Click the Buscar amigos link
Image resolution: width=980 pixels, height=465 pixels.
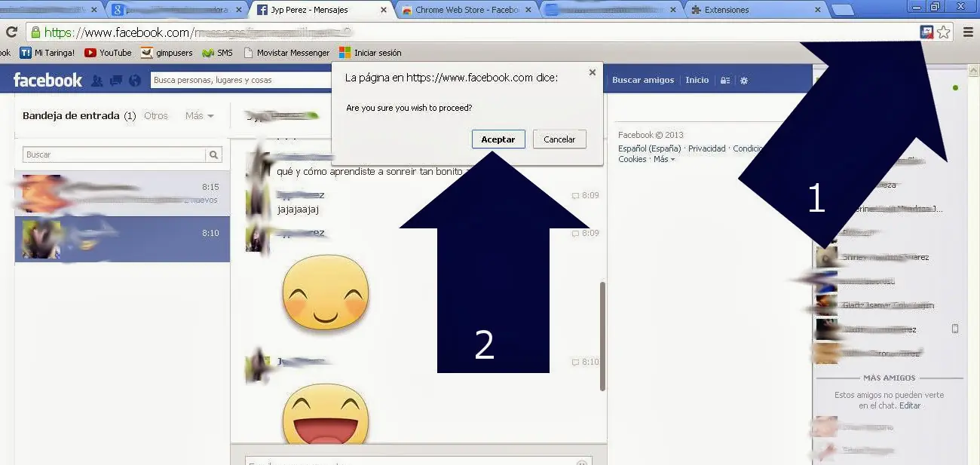pos(642,80)
